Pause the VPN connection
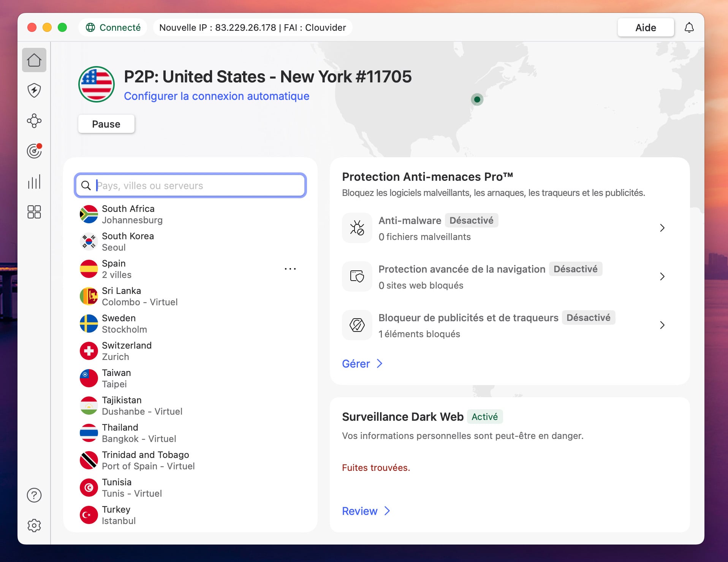The image size is (728, 562). click(x=106, y=124)
